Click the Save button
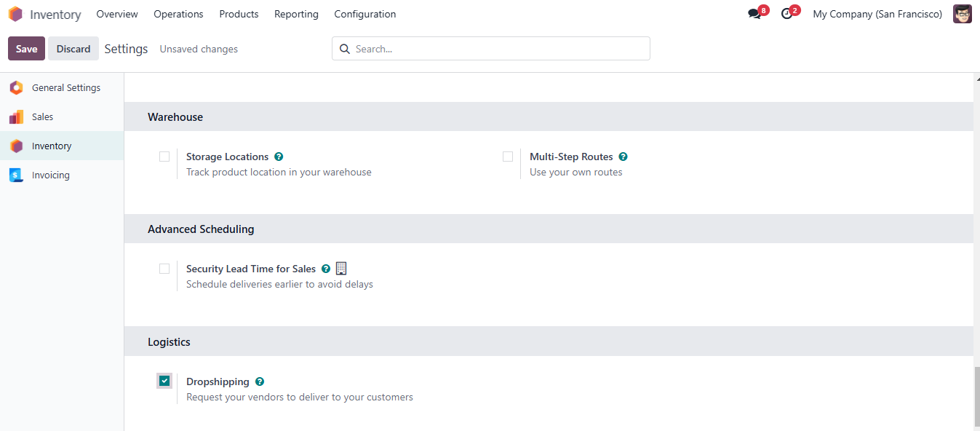 click(25, 48)
